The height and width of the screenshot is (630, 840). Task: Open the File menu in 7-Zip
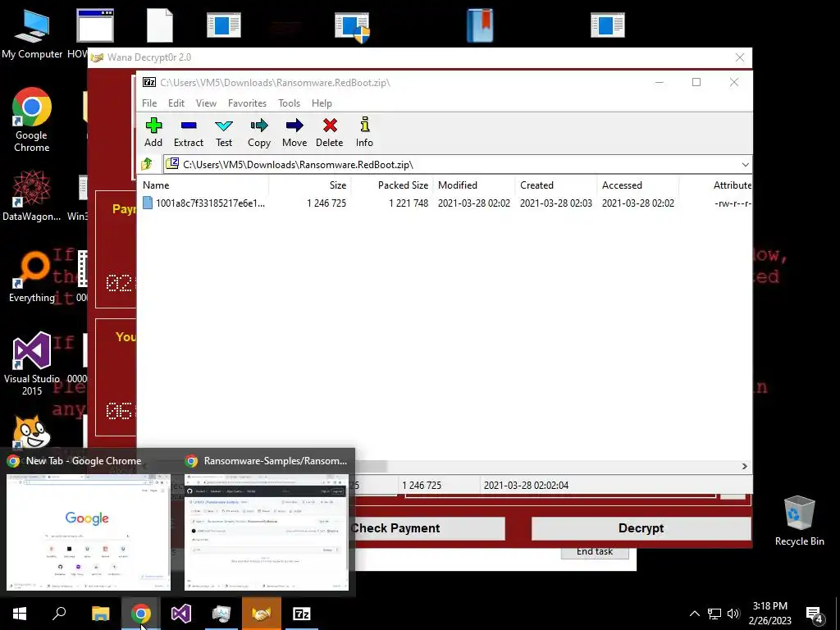pyautogui.click(x=149, y=103)
